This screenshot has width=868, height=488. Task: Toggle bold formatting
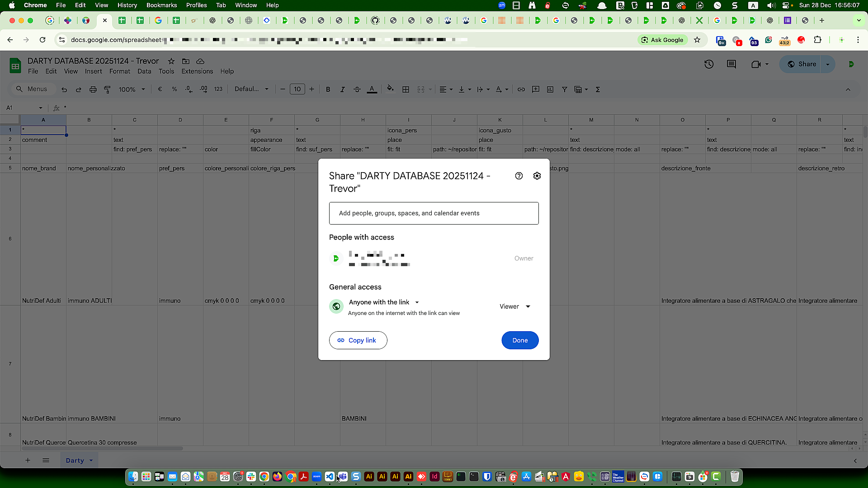328,89
